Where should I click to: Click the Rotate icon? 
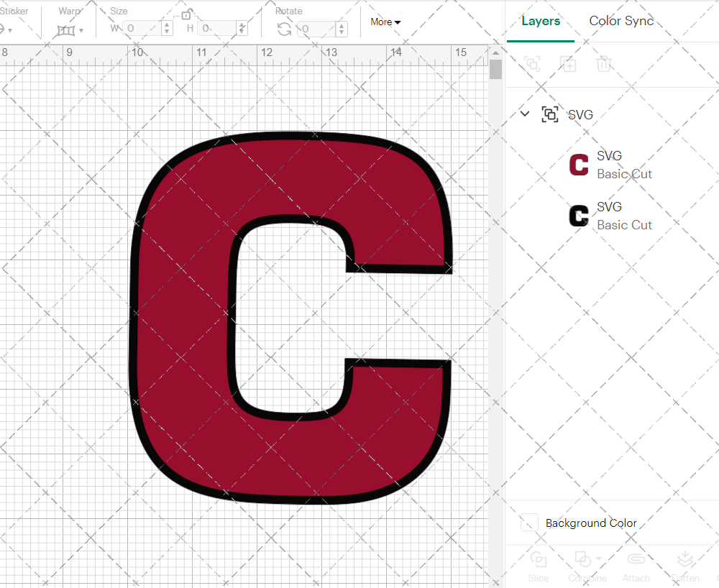click(285, 29)
